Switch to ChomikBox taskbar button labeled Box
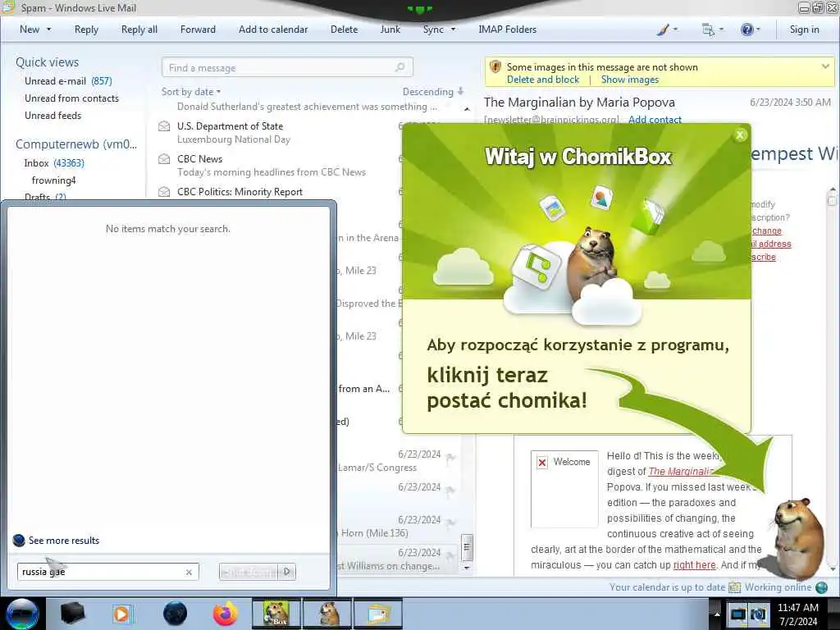 [276, 614]
